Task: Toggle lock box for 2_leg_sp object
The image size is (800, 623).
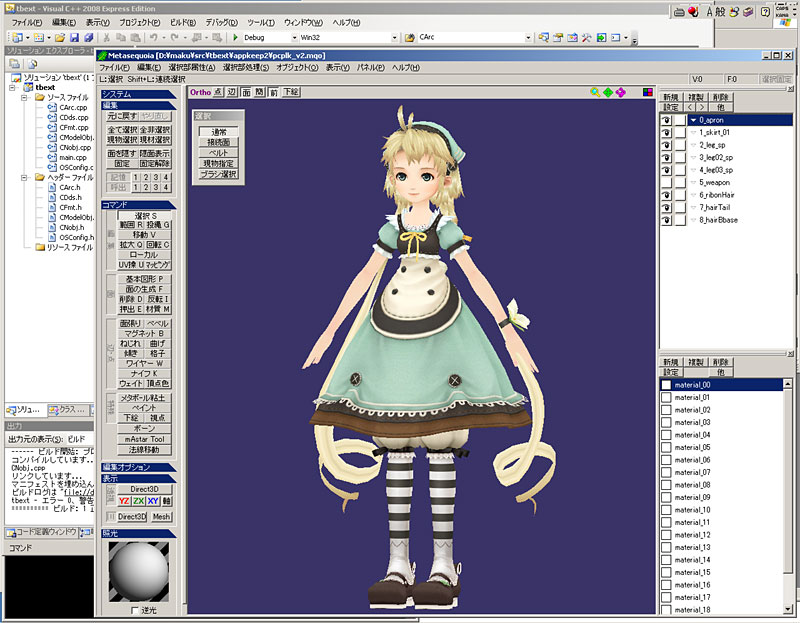Action: point(680,145)
